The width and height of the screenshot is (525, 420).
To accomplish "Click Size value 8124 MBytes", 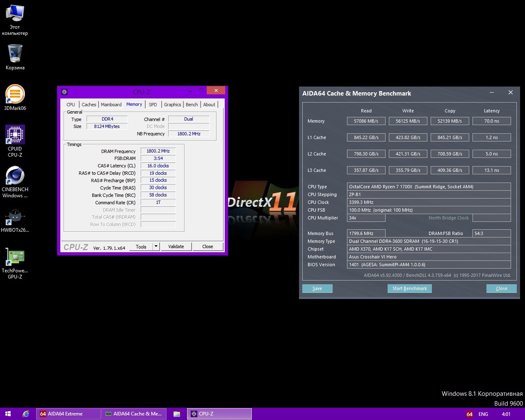I will [107, 126].
